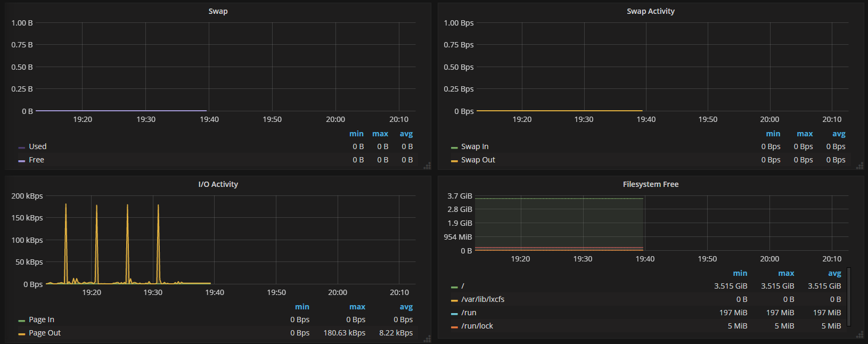Click the 197 MiB max value for /run
Viewport: 868px width, 344px height.
click(x=780, y=313)
